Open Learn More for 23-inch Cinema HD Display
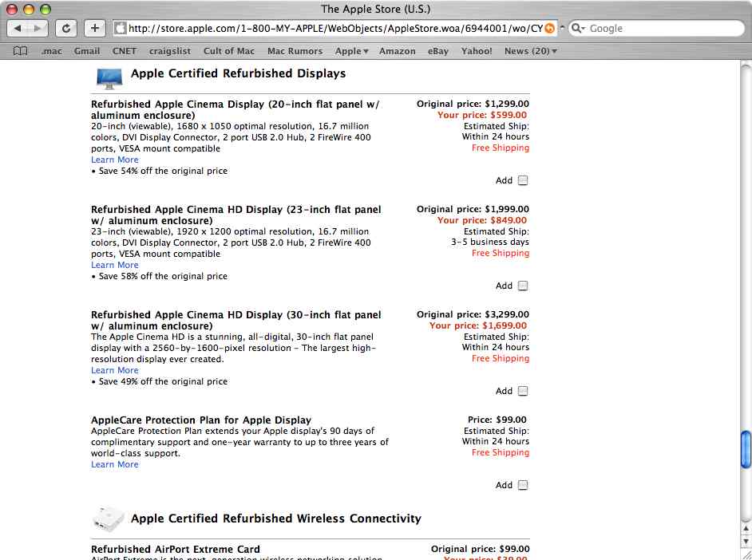This screenshot has width=752, height=560. coord(115,265)
